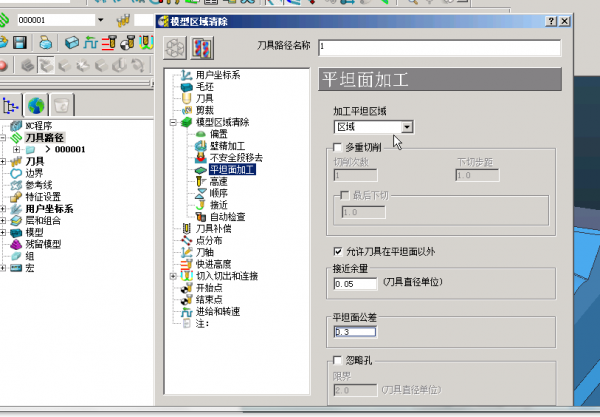
Task: Select 顺序 page in the dialog tree
Action: tap(218, 194)
